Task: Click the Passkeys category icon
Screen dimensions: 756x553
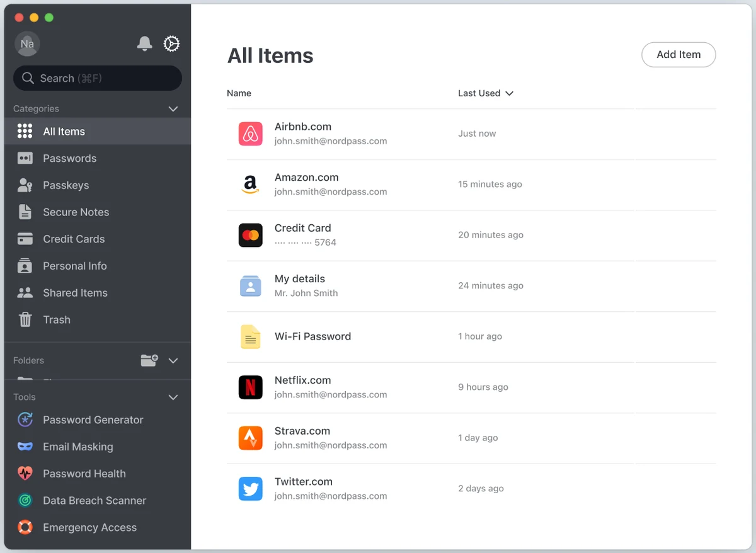Action: [25, 185]
